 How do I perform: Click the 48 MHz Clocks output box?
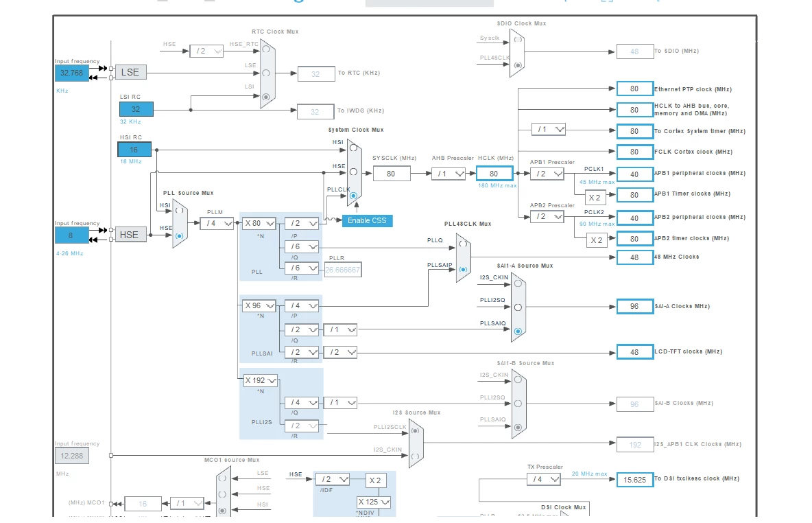click(x=634, y=257)
